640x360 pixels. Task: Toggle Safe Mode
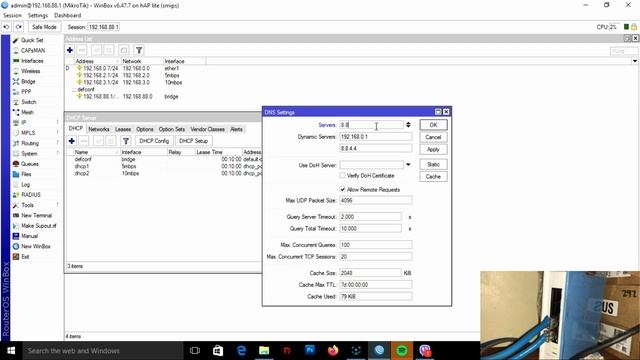(x=44, y=27)
